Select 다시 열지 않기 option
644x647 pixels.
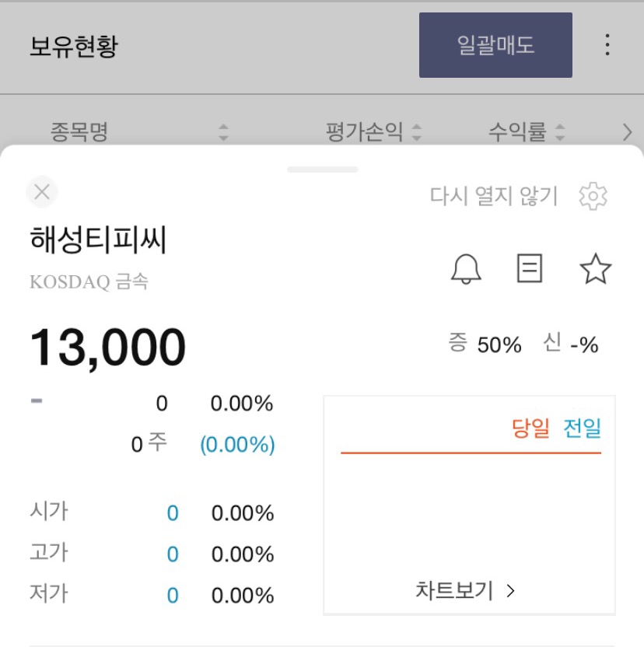click(494, 196)
